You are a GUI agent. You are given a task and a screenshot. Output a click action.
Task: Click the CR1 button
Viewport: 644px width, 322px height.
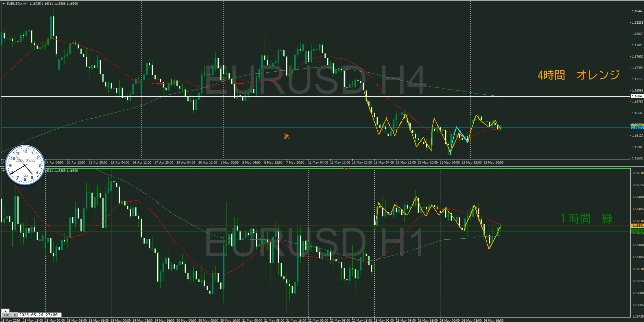tap(7, 315)
